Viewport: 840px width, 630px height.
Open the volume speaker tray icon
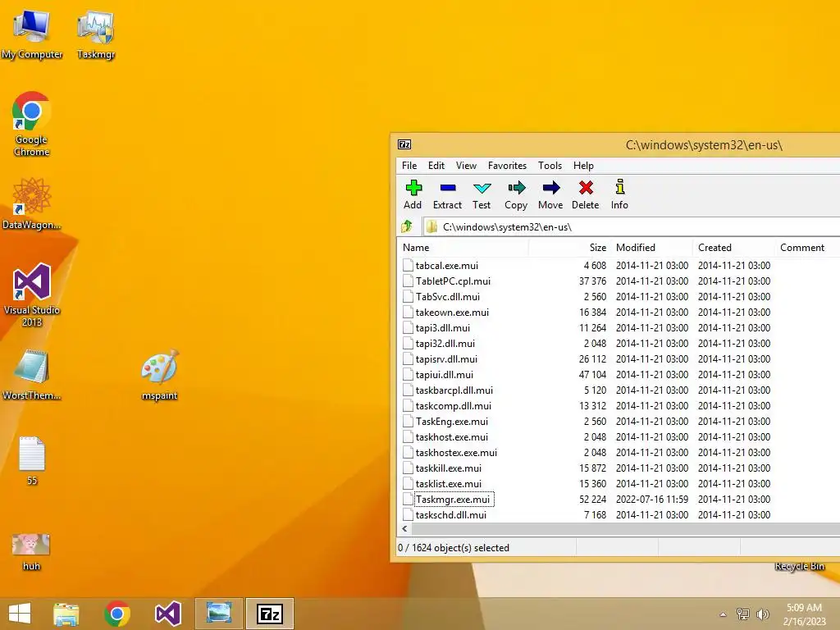click(x=762, y=614)
